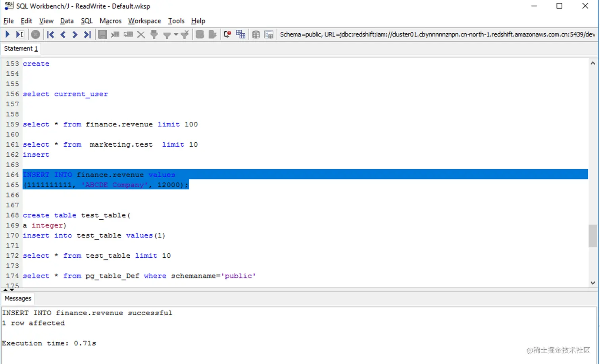The image size is (600, 364).
Task: Close the SQL Workbench/J window
Action: (585, 6)
